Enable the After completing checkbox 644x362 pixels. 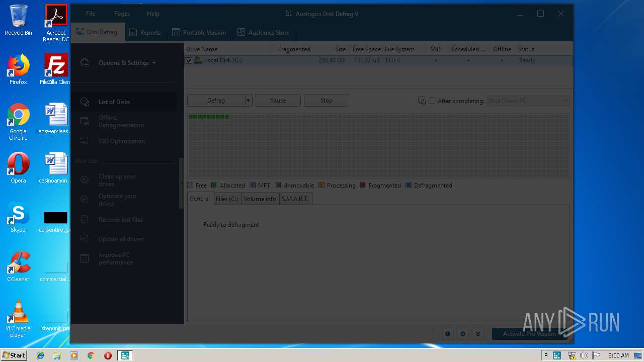pyautogui.click(x=432, y=101)
